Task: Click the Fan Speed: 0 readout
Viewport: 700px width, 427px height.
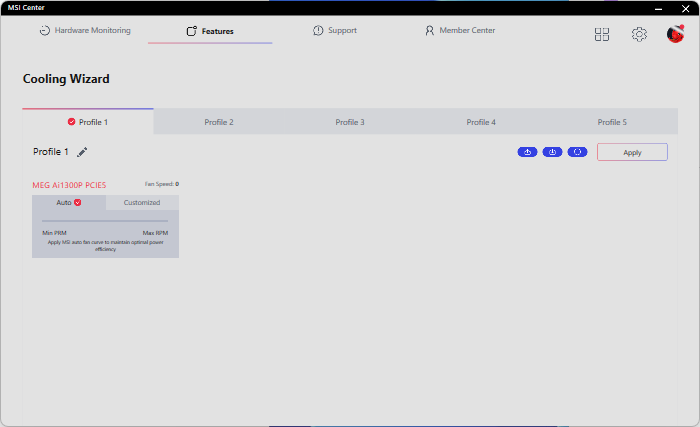Action: (162, 184)
